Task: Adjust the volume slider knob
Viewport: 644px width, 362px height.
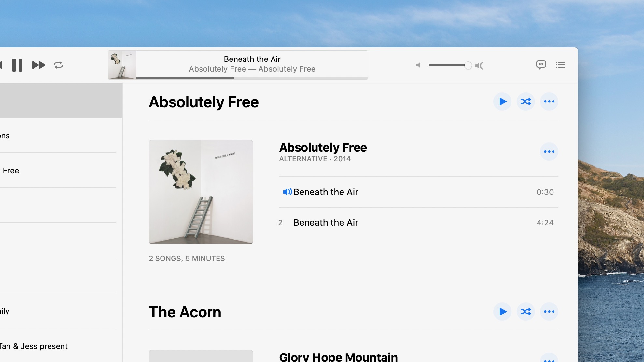Action: (468, 65)
